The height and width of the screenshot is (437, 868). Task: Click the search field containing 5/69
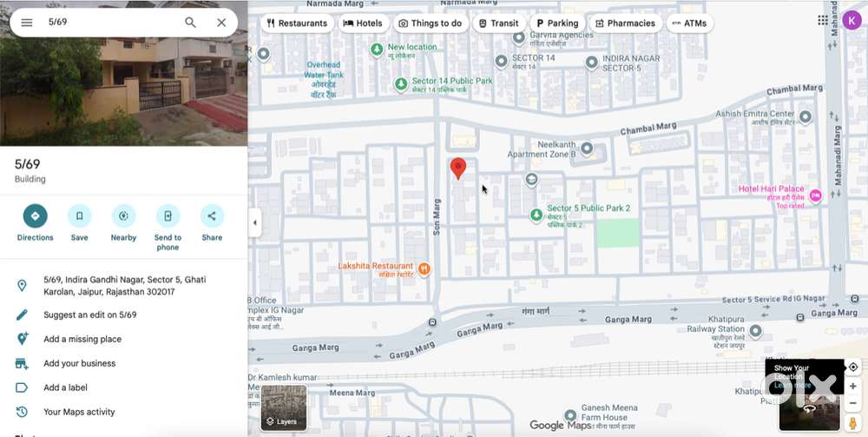point(111,23)
